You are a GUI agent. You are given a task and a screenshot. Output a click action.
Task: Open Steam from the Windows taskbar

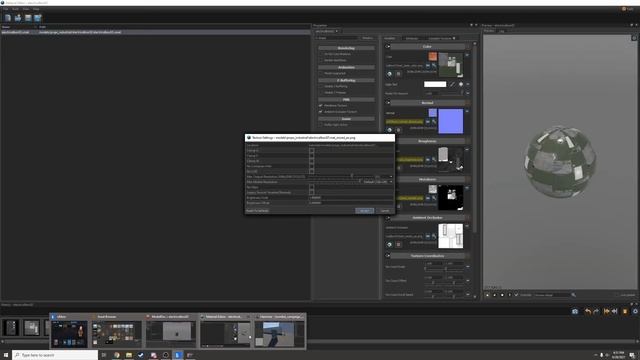click(x=141, y=355)
